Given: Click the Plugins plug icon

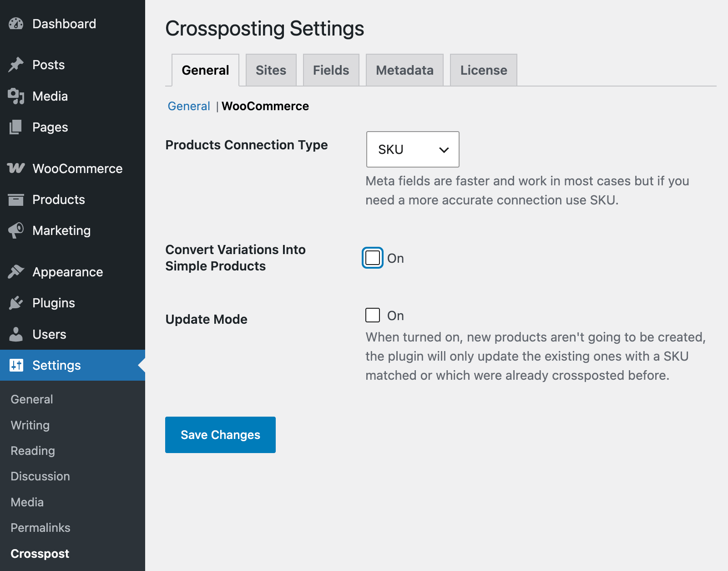Looking at the screenshot, I should click(16, 303).
